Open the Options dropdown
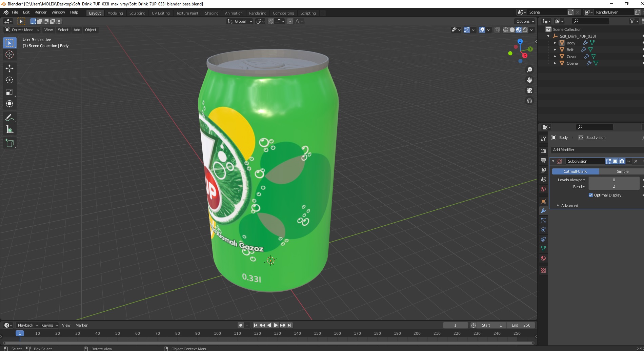The width and height of the screenshot is (644, 351). coord(525,21)
